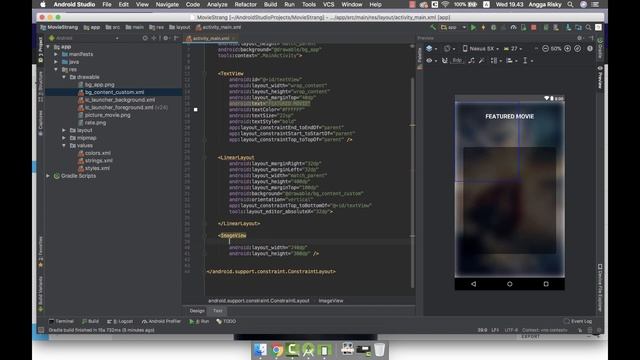This screenshot has height=360, width=640.
Task: Open the Logcat tool window
Action: pos(120,321)
